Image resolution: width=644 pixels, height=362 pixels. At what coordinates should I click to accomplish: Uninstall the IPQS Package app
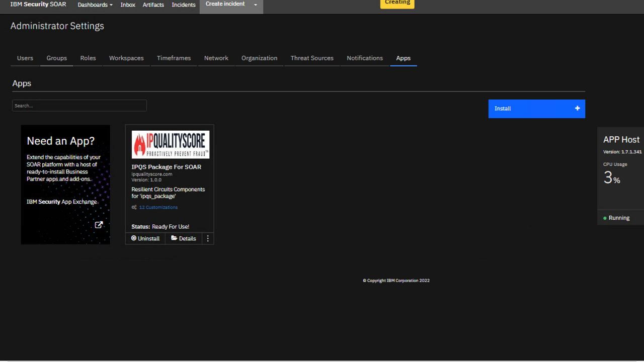pyautogui.click(x=145, y=238)
